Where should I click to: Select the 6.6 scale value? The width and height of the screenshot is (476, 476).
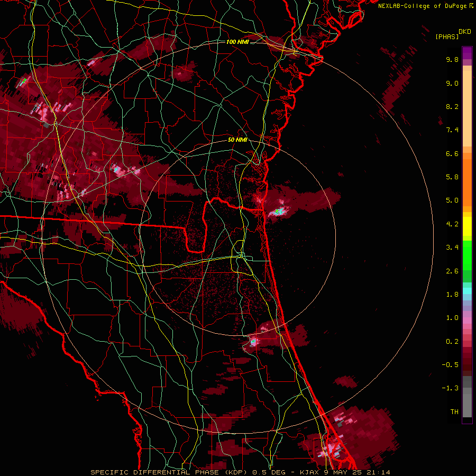(452, 153)
